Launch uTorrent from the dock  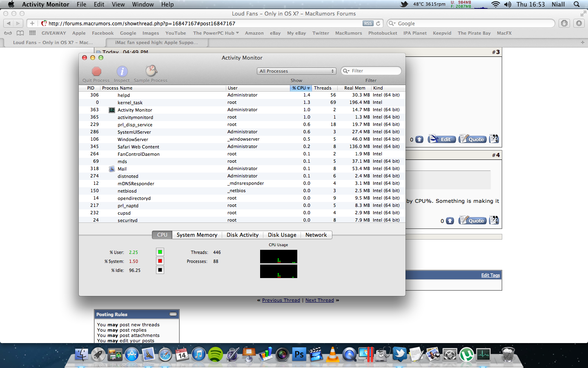467,354
